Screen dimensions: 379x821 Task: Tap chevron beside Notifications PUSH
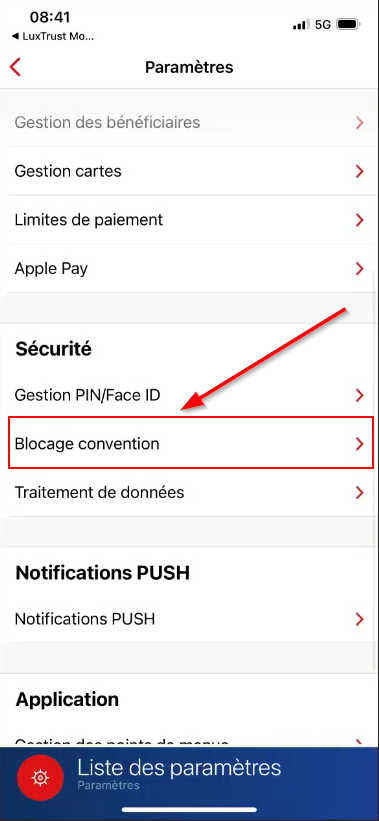(x=359, y=619)
